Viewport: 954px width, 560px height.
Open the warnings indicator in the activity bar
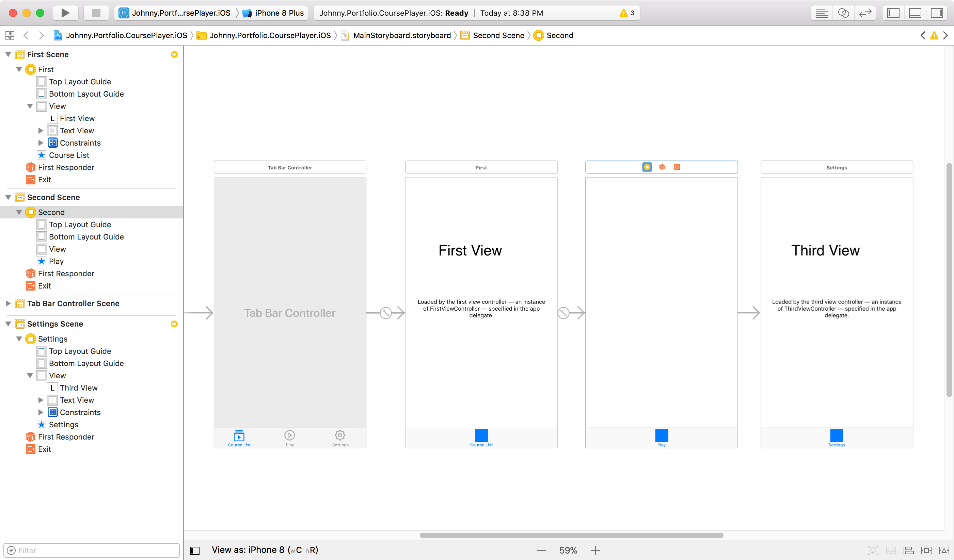tap(627, 13)
